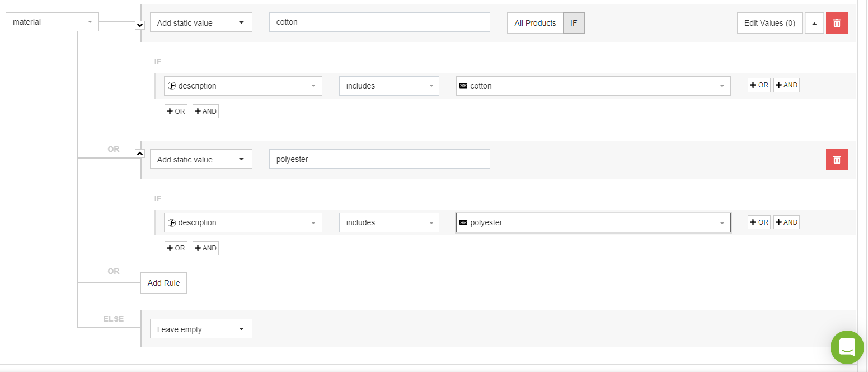The height and width of the screenshot is (372, 868).
Task: Select All Products toggle option
Action: [x=535, y=23]
